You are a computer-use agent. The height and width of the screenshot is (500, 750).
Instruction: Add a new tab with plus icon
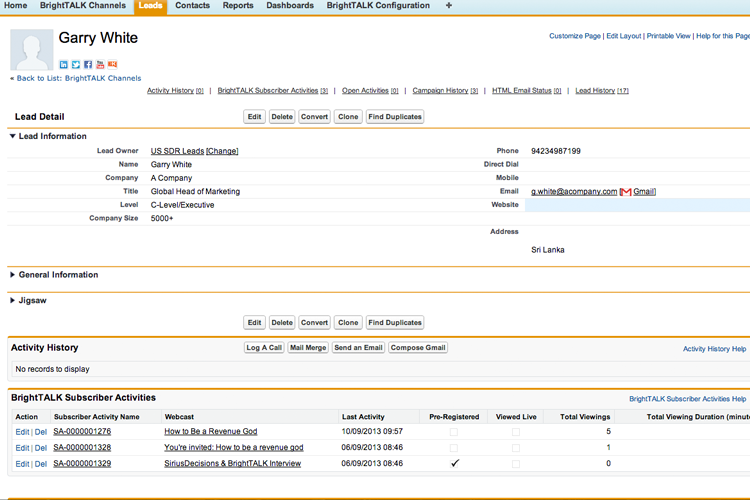point(448,6)
